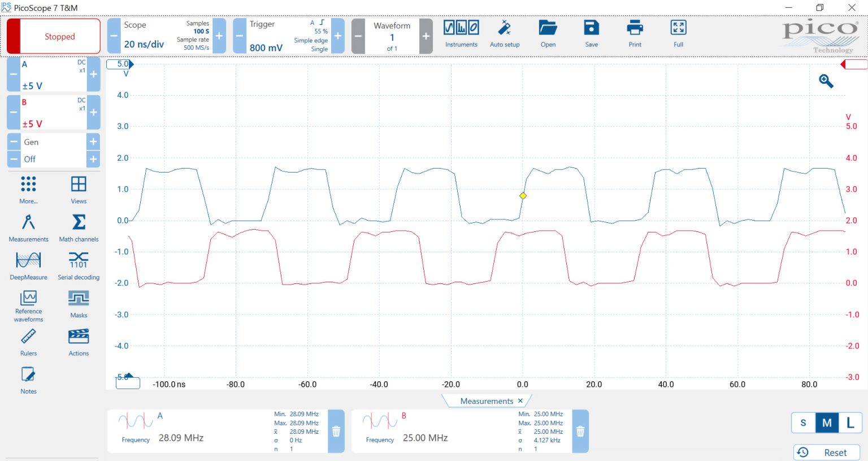The image size is (868, 461).
Task: Expand channel A range with plus
Action: 94,74
